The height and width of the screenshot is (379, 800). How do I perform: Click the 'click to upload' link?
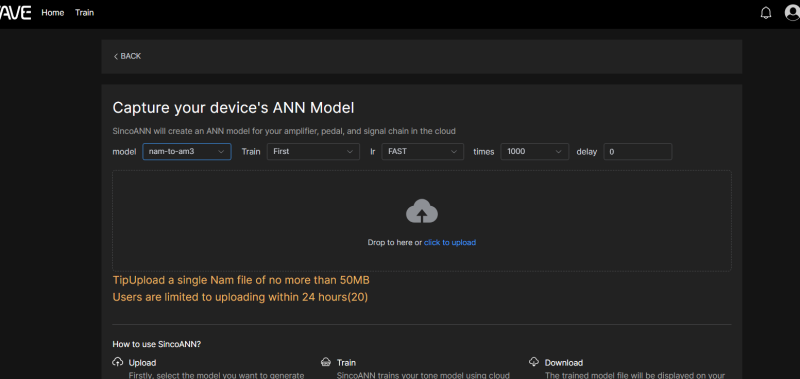(x=450, y=242)
